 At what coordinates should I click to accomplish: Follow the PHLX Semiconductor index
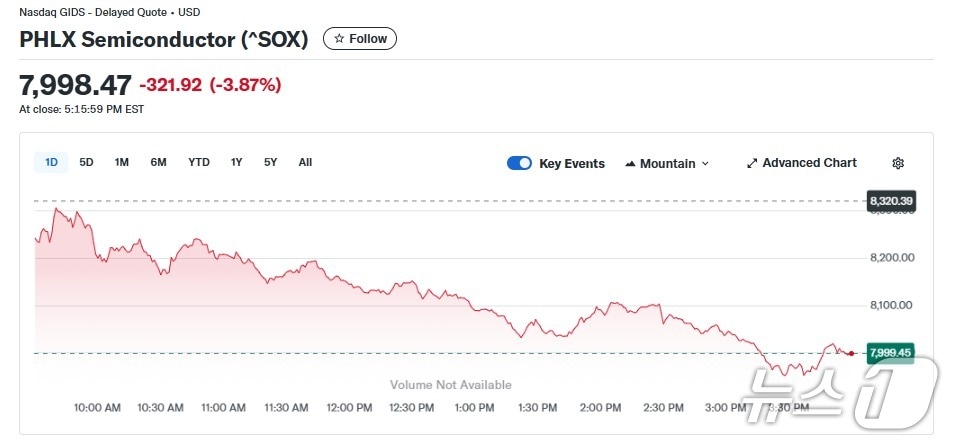360,39
